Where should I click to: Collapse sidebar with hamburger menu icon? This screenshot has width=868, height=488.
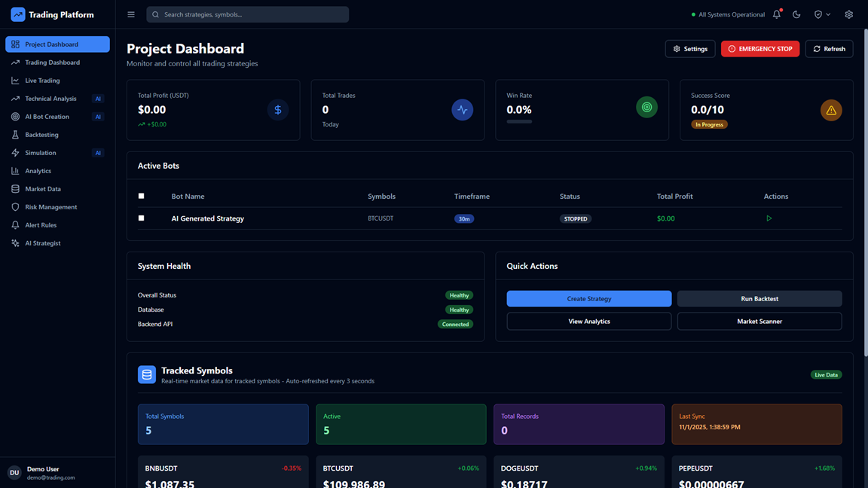point(131,14)
